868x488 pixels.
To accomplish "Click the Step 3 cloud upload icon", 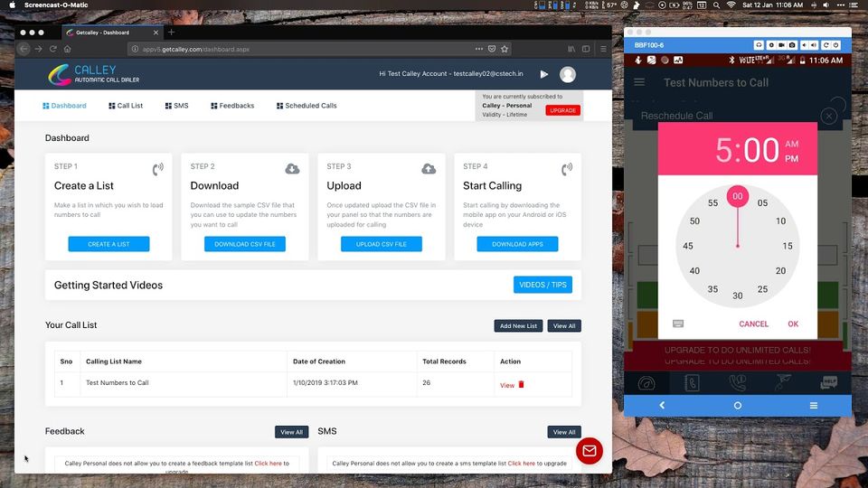I will pos(429,169).
